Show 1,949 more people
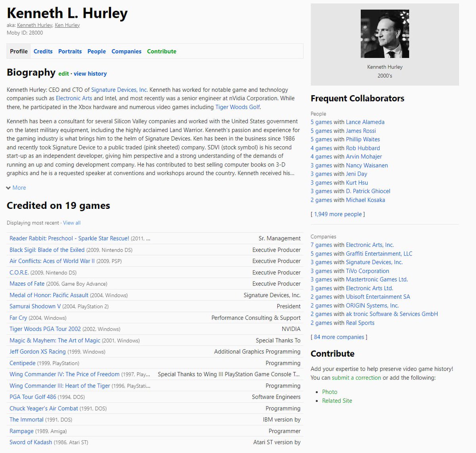The height and width of the screenshot is (453, 476). (338, 214)
